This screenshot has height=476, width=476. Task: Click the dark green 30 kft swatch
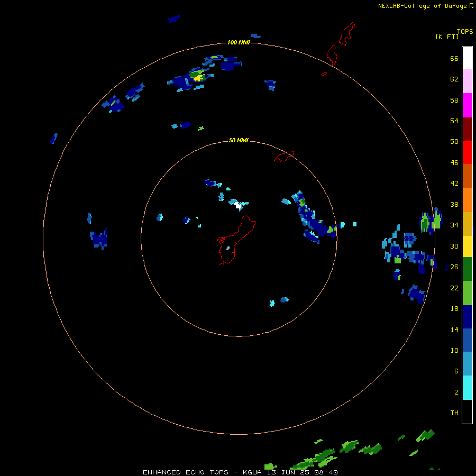(x=467, y=269)
